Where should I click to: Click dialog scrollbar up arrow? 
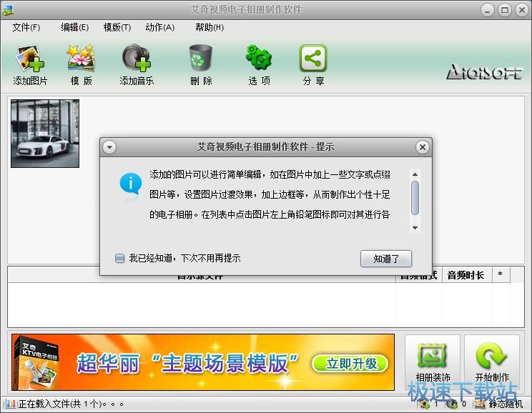[415, 174]
